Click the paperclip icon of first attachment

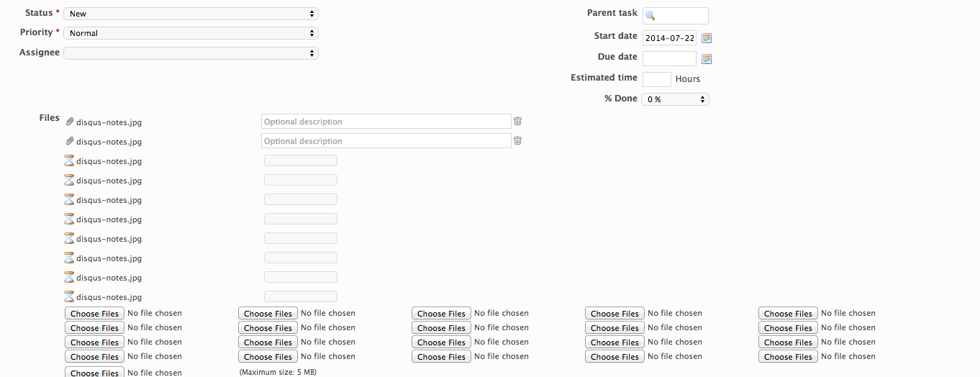pos(70,122)
